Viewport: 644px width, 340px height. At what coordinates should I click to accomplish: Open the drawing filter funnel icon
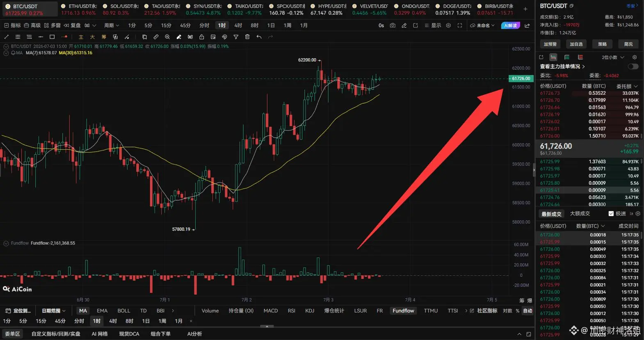[x=236, y=37]
